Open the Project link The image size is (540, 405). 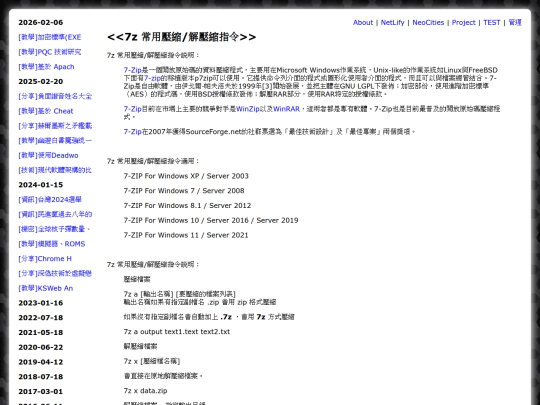[463, 22]
